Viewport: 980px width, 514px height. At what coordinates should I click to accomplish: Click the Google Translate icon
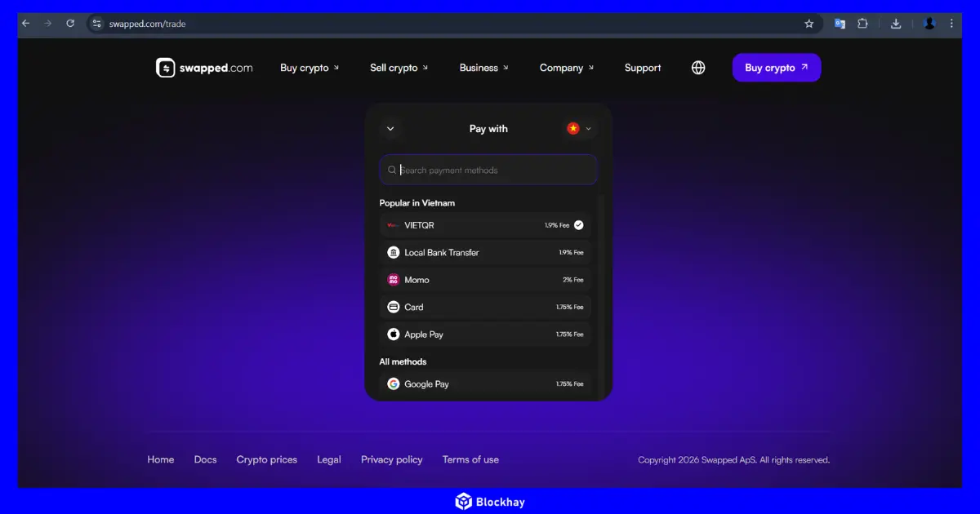840,24
